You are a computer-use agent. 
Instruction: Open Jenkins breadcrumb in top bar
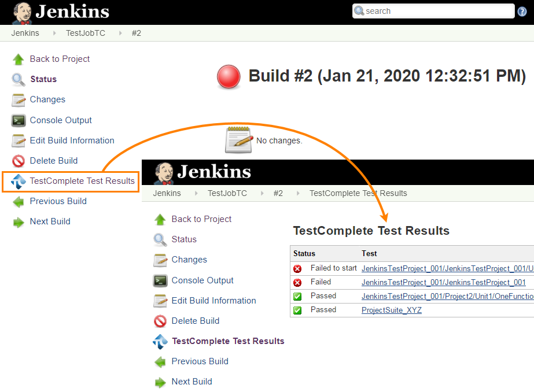tap(25, 34)
